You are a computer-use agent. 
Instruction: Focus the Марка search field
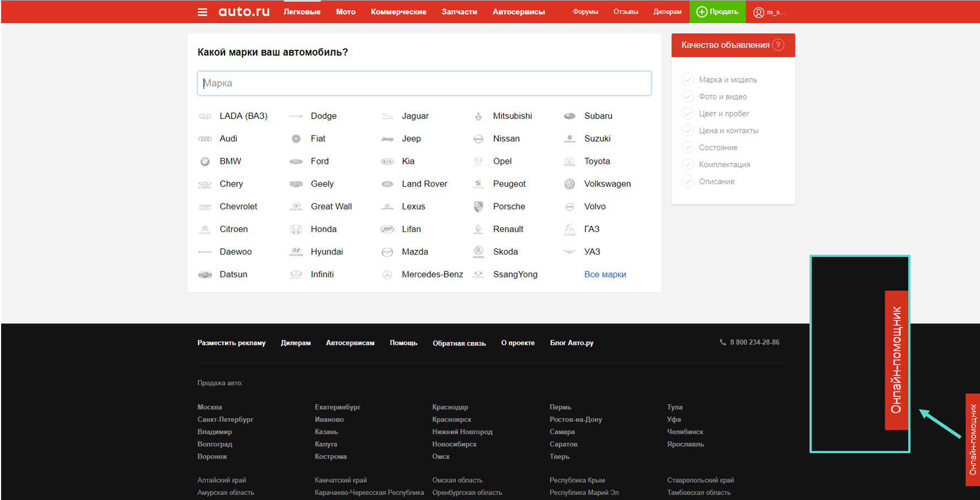(424, 83)
